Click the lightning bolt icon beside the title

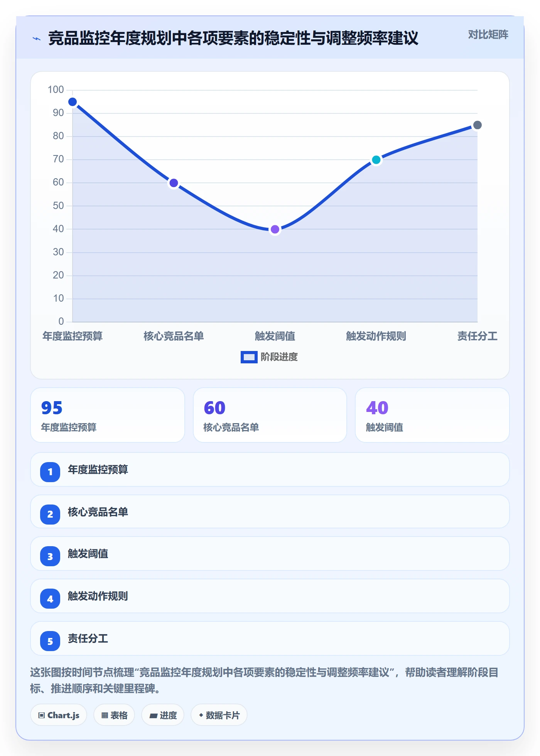(x=37, y=39)
